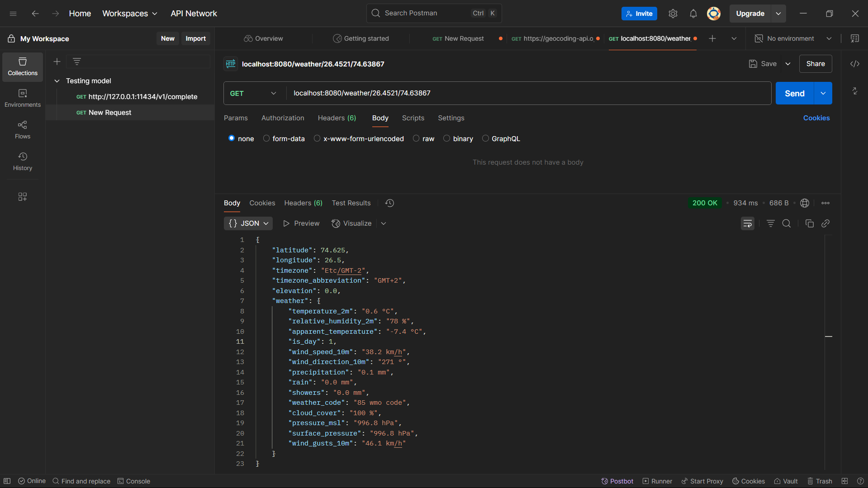
Task: Click the network globe icon
Action: tap(805, 203)
